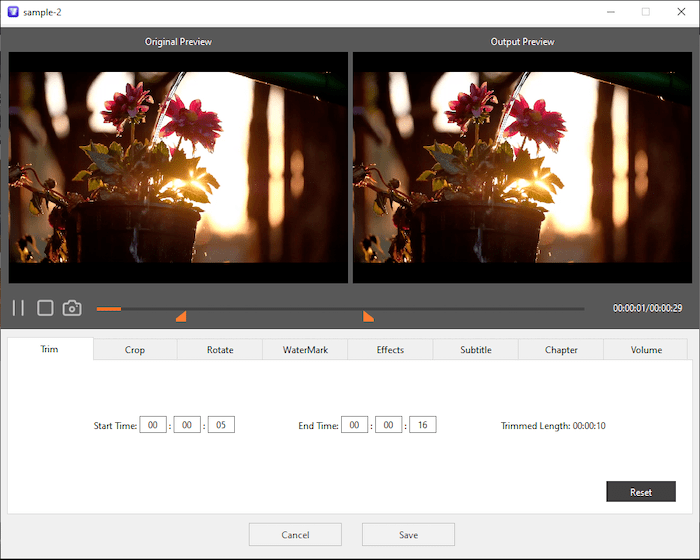
Task: Select the WaterMark tab
Action: click(x=305, y=350)
